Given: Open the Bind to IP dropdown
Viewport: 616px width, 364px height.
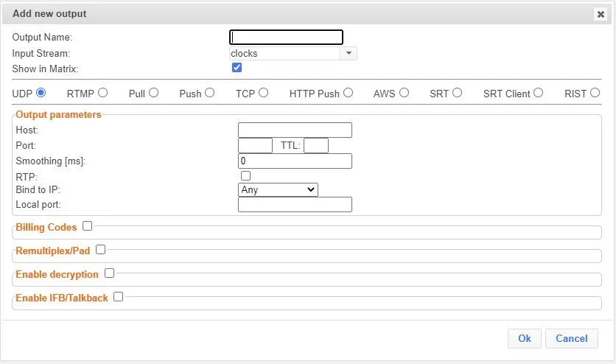Looking at the screenshot, I should click(x=278, y=189).
